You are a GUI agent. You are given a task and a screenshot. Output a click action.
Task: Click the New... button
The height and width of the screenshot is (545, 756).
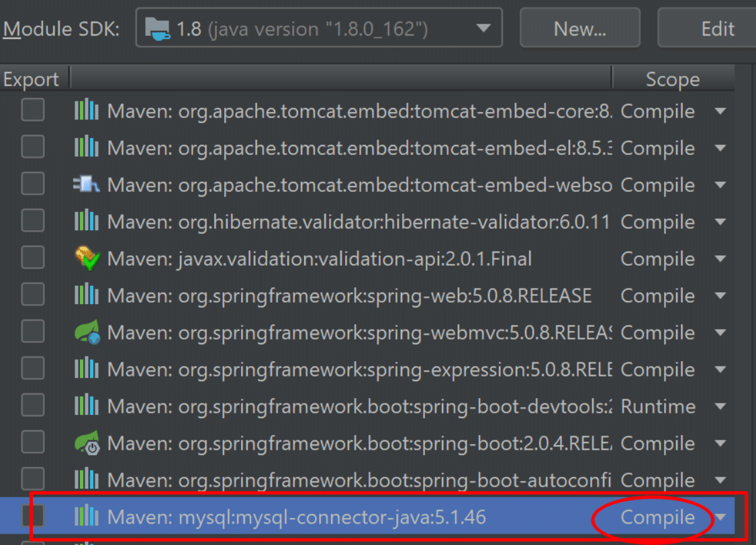tap(579, 28)
